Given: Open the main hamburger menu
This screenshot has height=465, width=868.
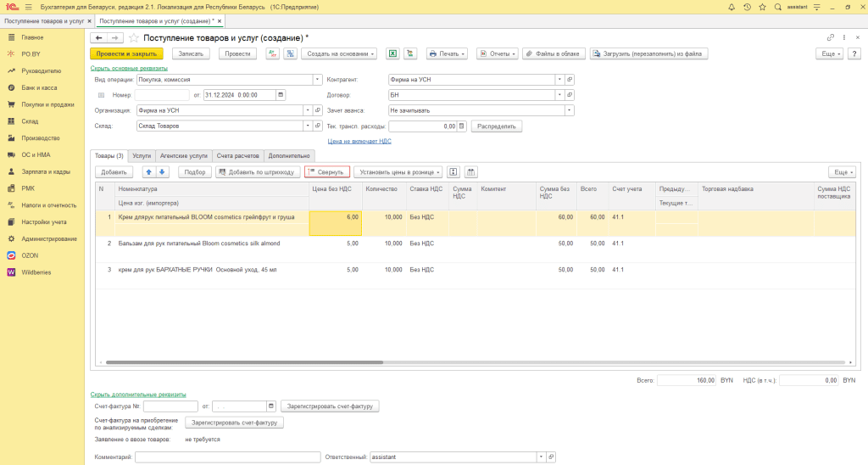Looking at the screenshot, I should [x=28, y=7].
